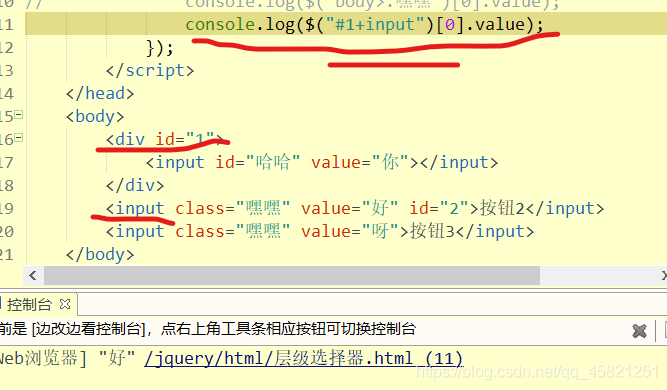Screen dimensions: 667x390
Task: Click the 按钮3 input code line
Action: 320,231
